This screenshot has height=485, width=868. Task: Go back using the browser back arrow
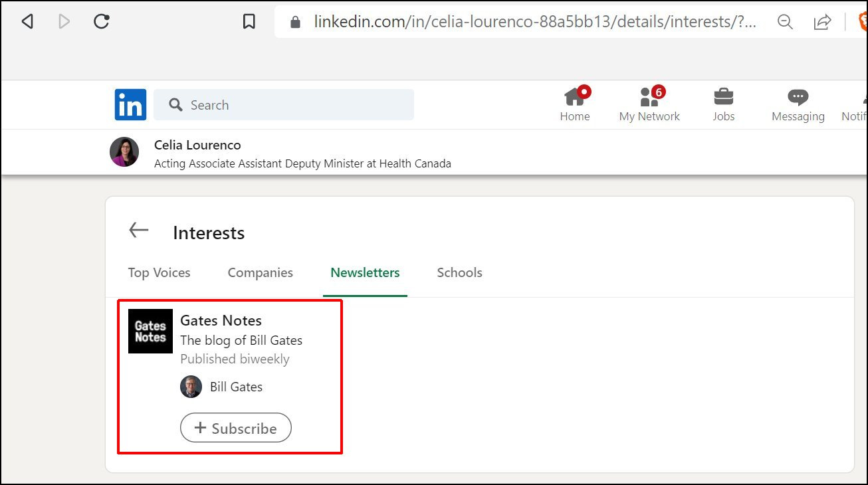[27, 22]
